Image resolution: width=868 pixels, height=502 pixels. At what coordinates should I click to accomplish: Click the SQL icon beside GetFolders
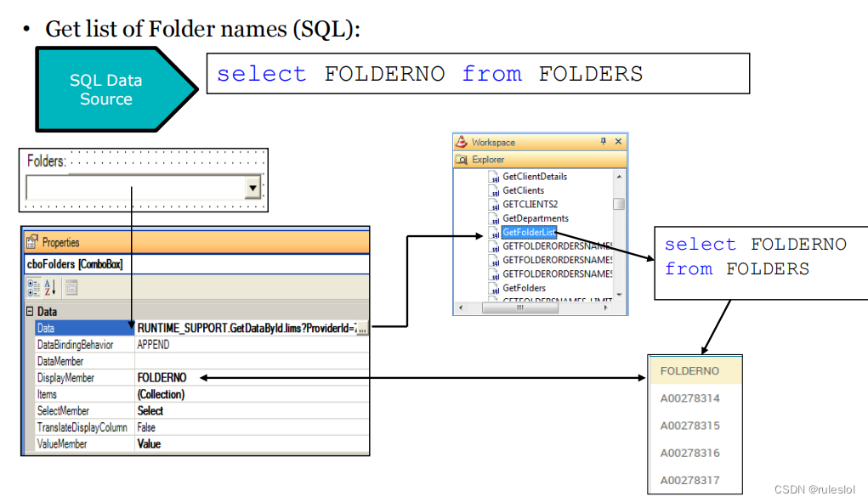(x=494, y=287)
